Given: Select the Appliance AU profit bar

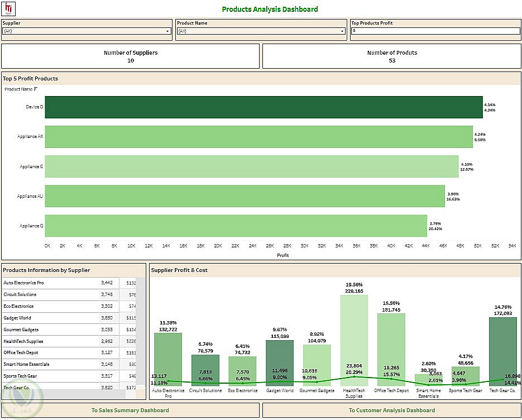Looking at the screenshot, I should point(245,196).
